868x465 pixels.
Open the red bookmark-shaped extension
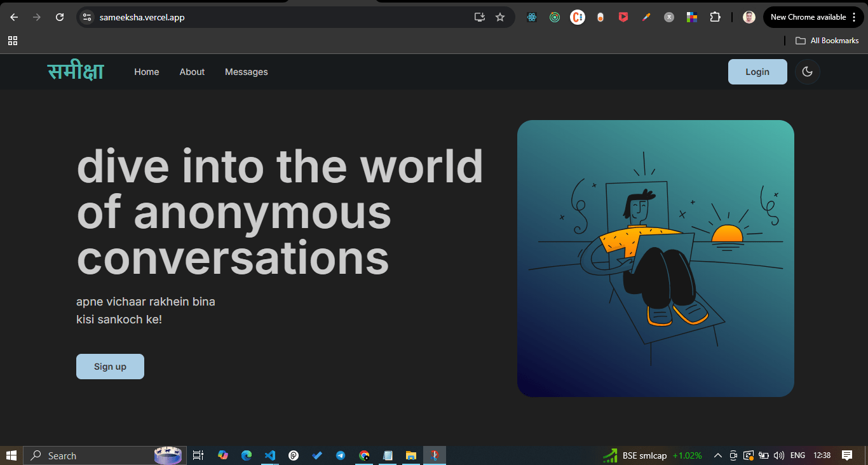[623, 17]
